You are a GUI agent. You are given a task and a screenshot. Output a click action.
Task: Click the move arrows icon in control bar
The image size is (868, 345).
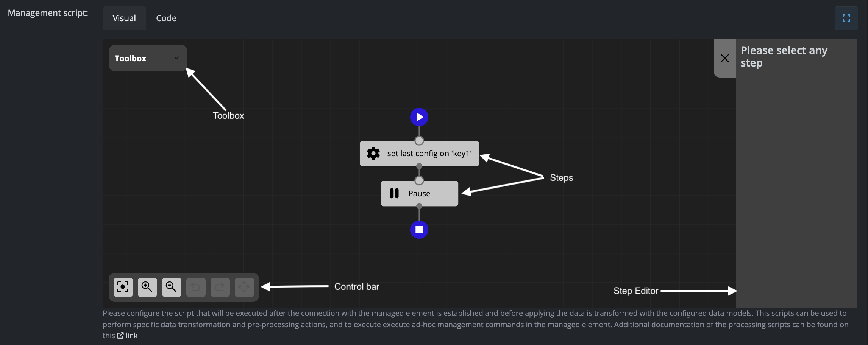(244, 287)
